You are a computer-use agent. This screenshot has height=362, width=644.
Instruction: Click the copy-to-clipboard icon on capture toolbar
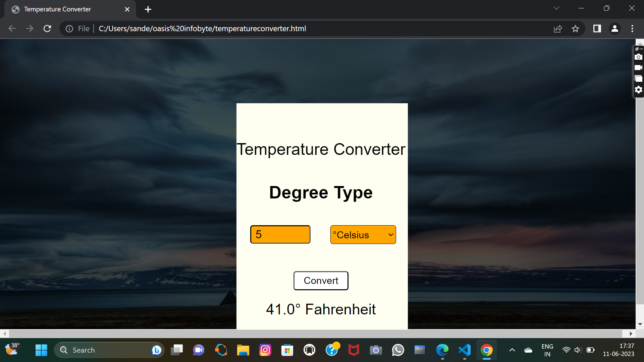pos(639,78)
